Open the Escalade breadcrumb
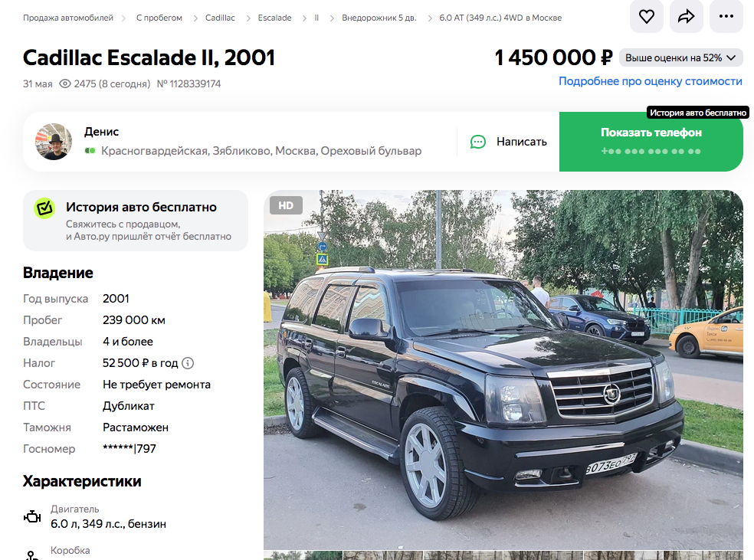754x560 pixels. click(274, 18)
